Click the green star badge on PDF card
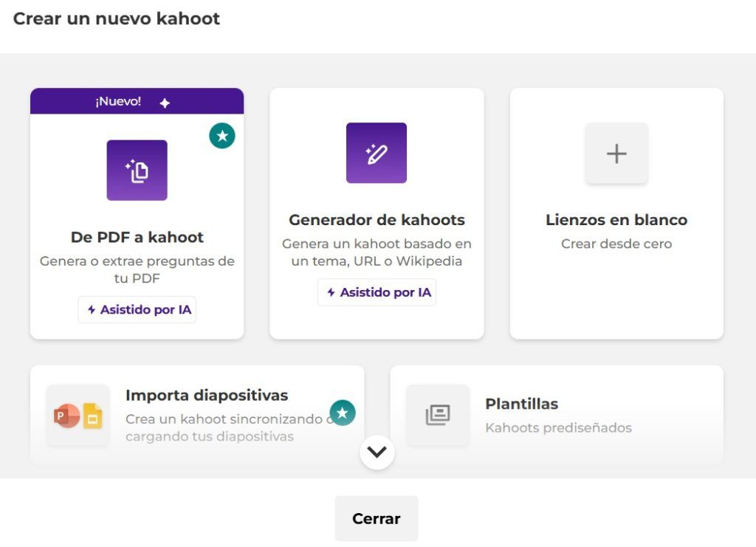Viewport: 756px width, 547px height. coord(222,136)
